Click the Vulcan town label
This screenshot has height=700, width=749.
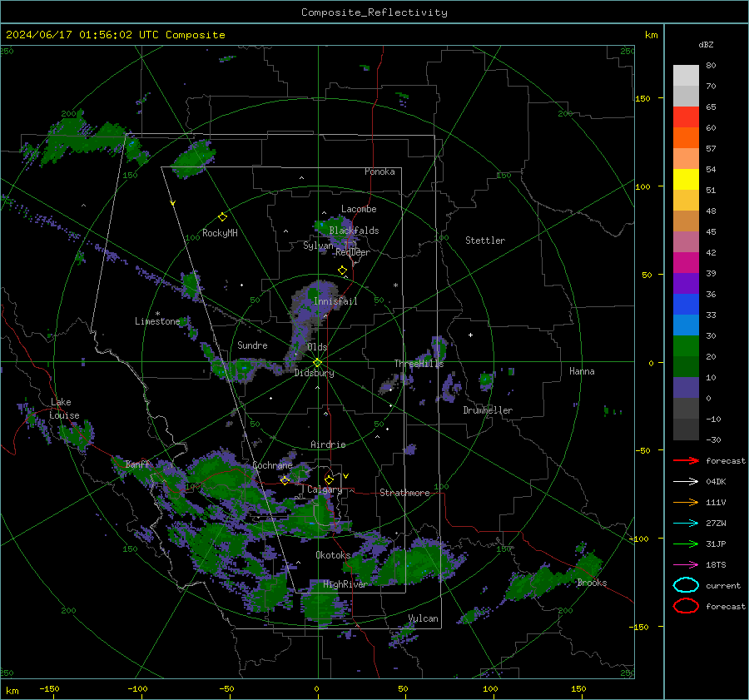point(424,618)
